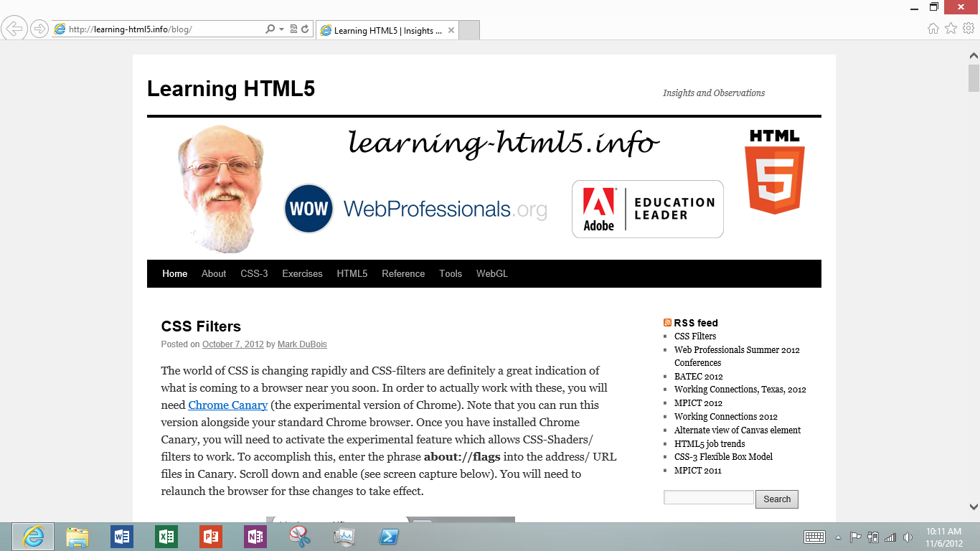Launch PowerShell from the taskbar
Screen dimensions: 980x551
[x=389, y=537]
